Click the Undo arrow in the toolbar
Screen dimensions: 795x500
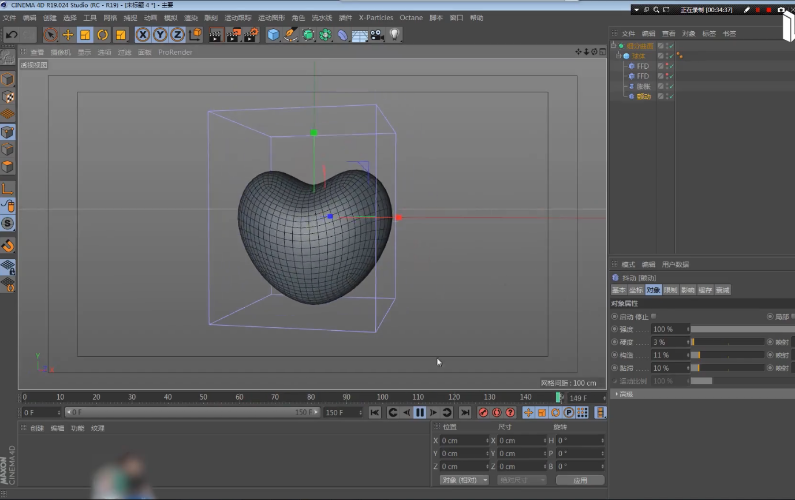(12, 34)
